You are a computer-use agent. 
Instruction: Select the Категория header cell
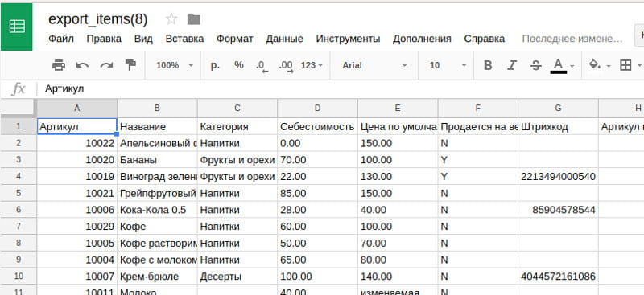[237, 126]
